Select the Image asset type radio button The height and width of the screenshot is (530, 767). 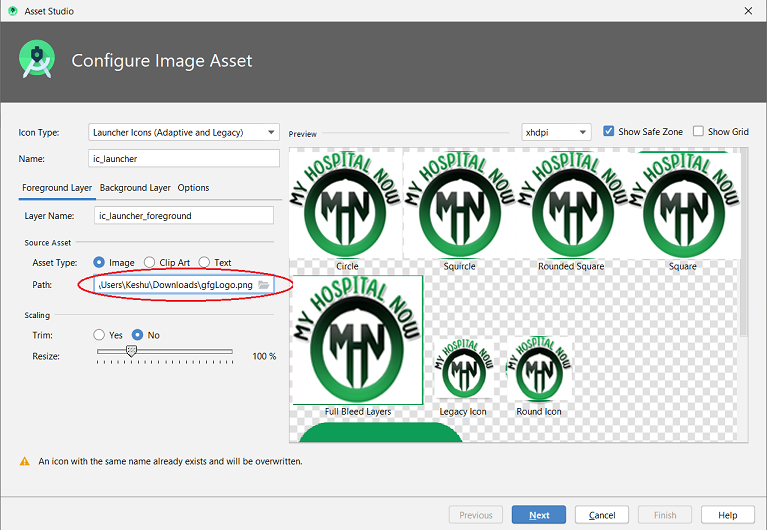click(99, 262)
